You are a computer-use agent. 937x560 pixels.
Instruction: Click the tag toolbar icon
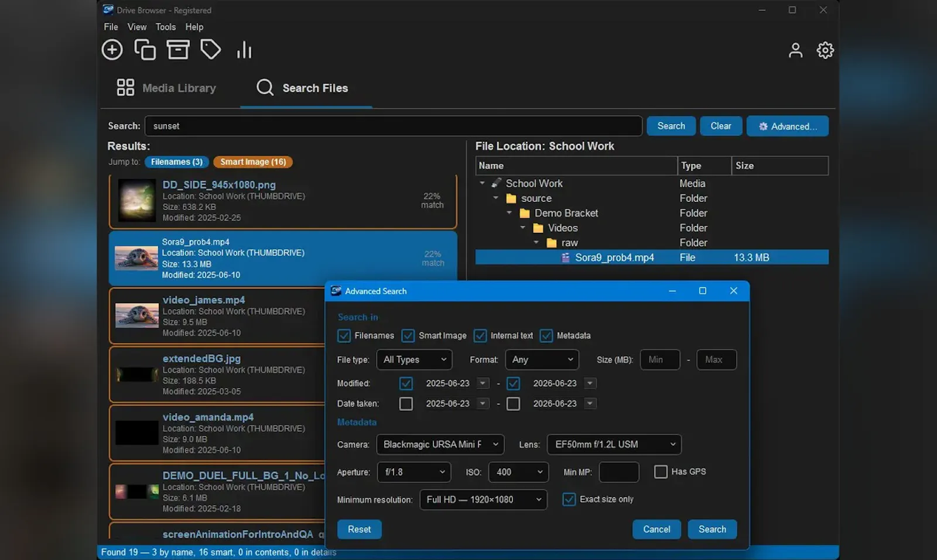click(211, 50)
